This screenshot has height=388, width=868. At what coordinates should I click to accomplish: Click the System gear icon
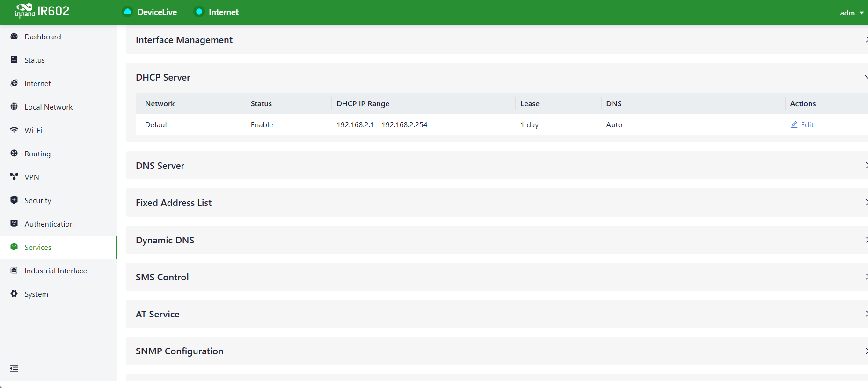point(14,294)
